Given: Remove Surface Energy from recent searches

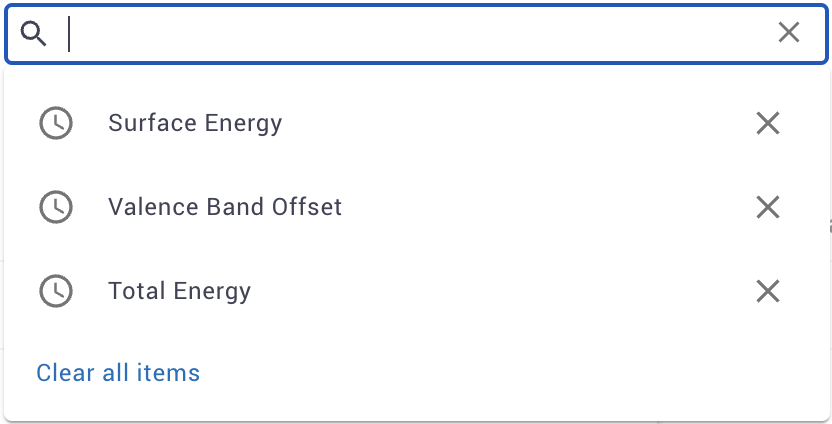Looking at the screenshot, I should 767,123.
